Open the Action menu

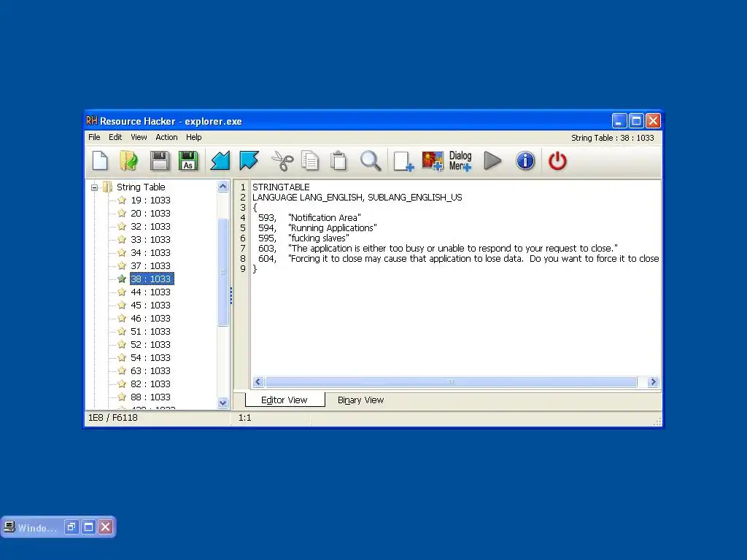[x=166, y=137]
